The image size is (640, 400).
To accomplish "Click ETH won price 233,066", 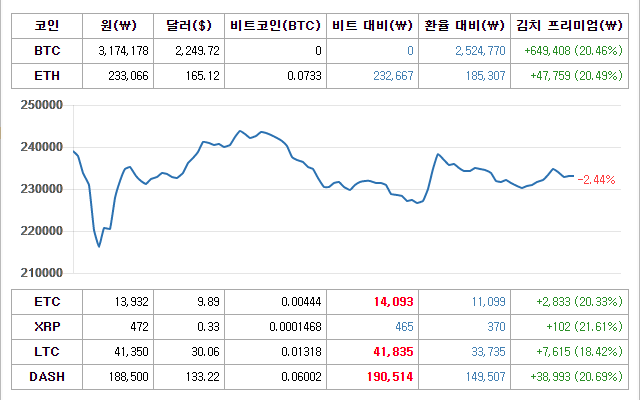I will (128, 76).
